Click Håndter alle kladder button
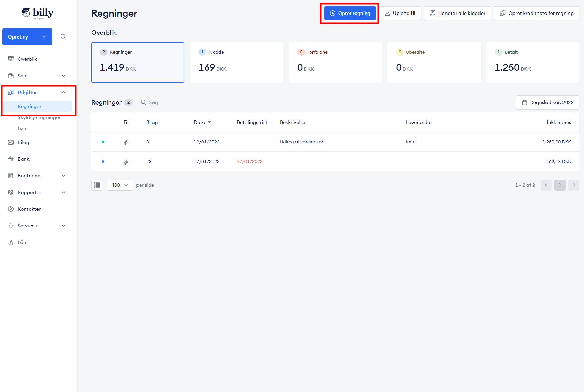 click(x=458, y=13)
